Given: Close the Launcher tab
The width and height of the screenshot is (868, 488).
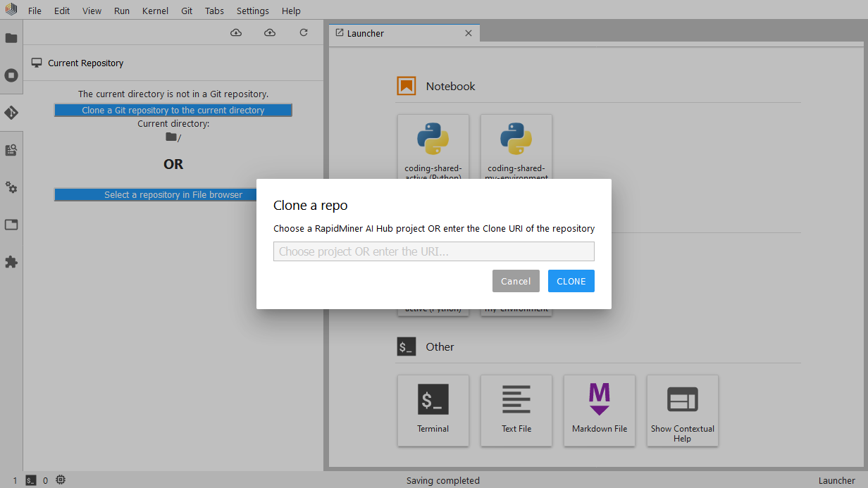Looking at the screenshot, I should click(469, 33).
